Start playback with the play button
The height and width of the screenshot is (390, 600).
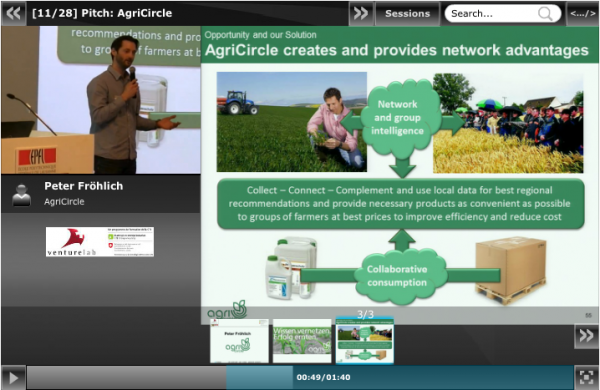(x=13, y=377)
